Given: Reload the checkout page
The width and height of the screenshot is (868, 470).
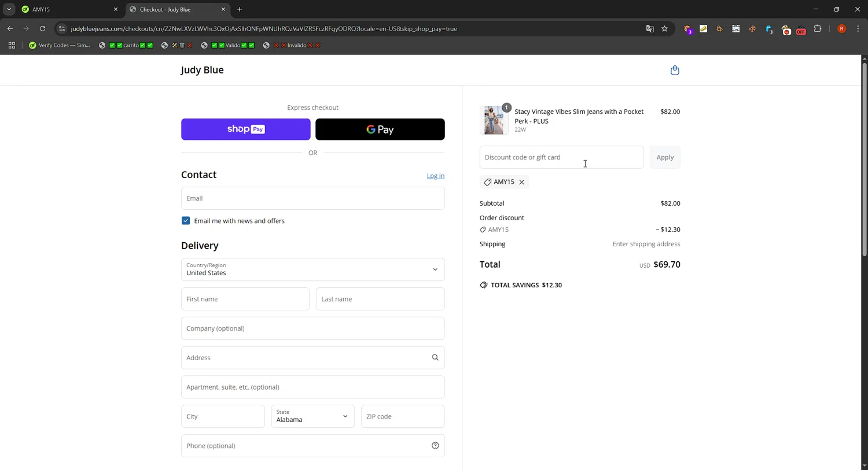Looking at the screenshot, I should (42, 29).
